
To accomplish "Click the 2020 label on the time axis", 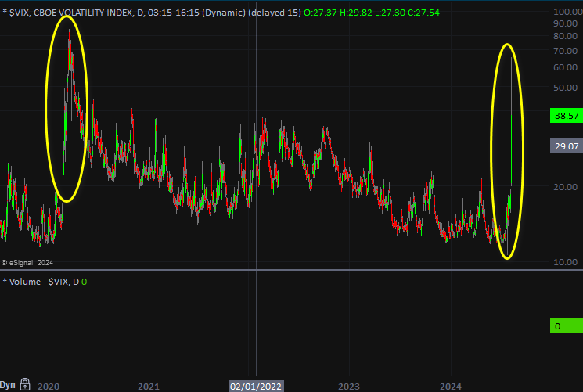I will [49, 387].
